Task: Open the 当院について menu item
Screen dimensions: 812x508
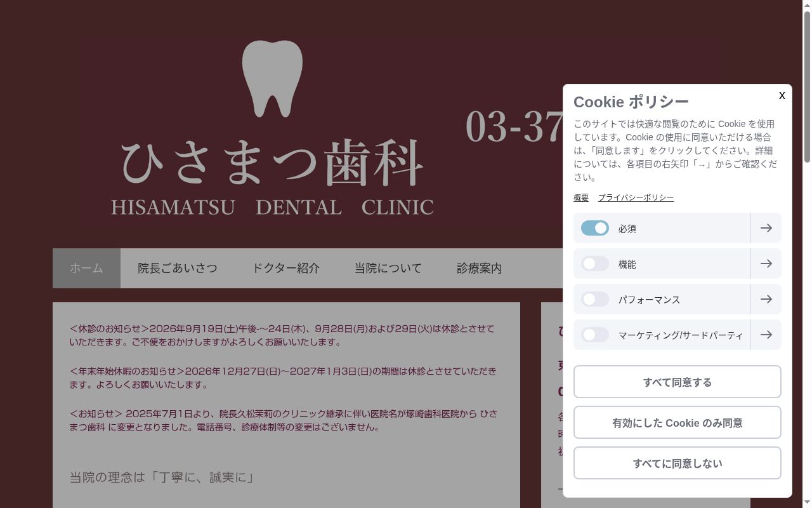Action: click(388, 268)
